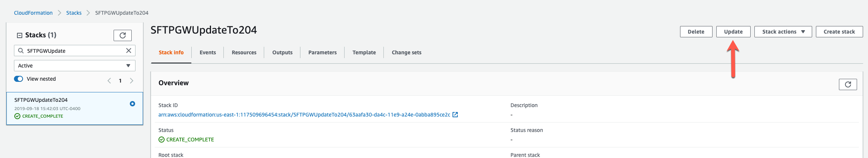Toggle the View nested switch
Image resolution: width=868 pixels, height=158 pixels.
[x=18, y=79]
